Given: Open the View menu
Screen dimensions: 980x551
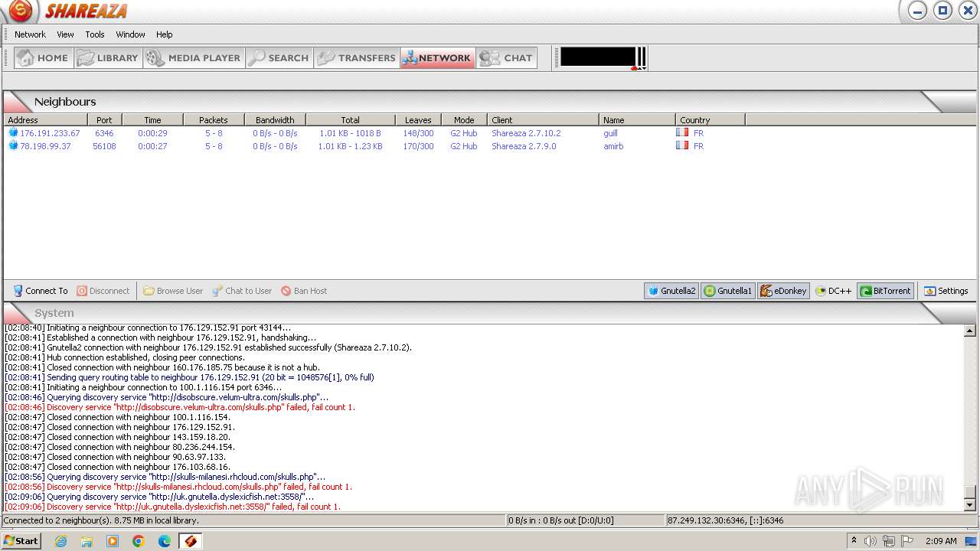Looking at the screenshot, I should pos(66,34).
